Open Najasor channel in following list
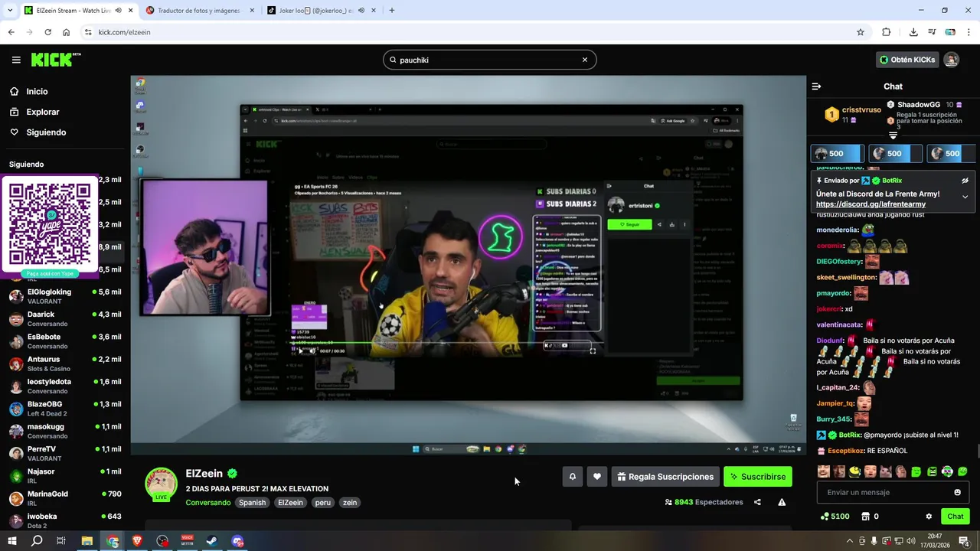This screenshot has height=551, width=980. [65, 475]
